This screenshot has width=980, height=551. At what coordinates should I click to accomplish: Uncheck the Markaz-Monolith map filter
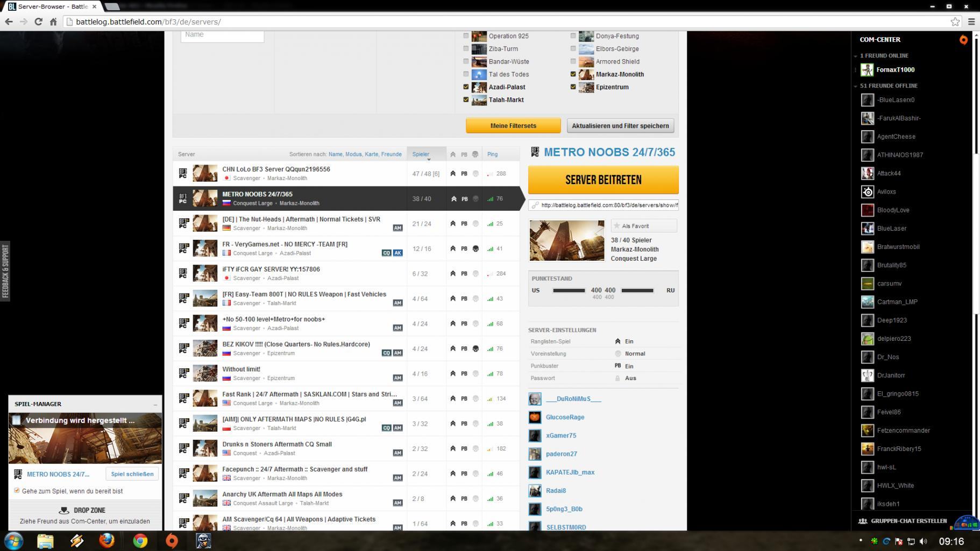[573, 74]
